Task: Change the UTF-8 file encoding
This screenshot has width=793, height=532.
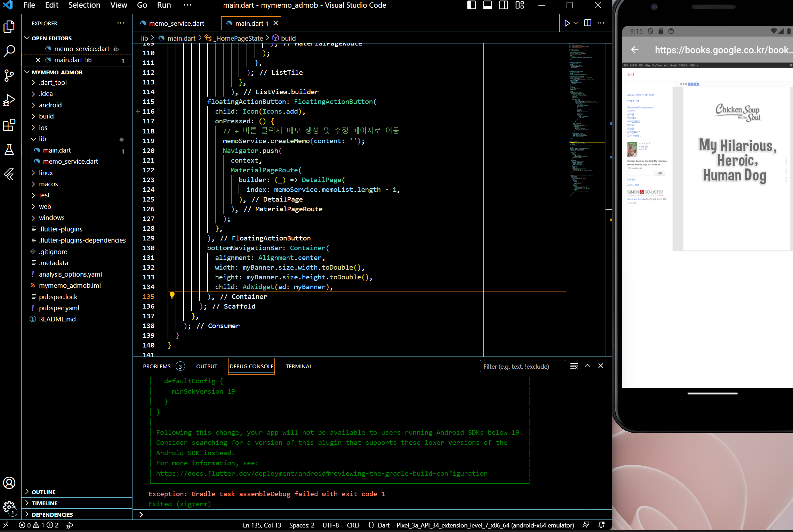Action: tap(330, 525)
